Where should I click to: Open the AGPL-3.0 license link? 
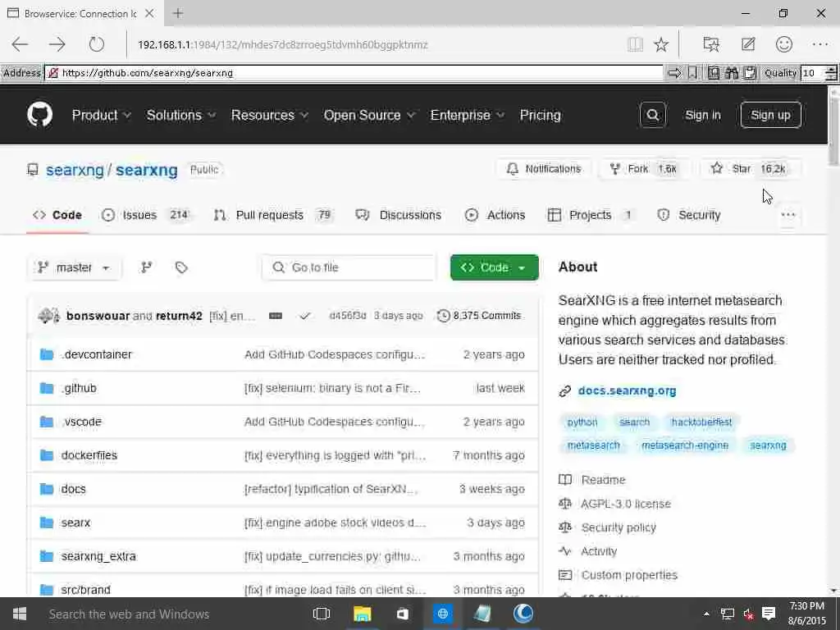pos(625,504)
